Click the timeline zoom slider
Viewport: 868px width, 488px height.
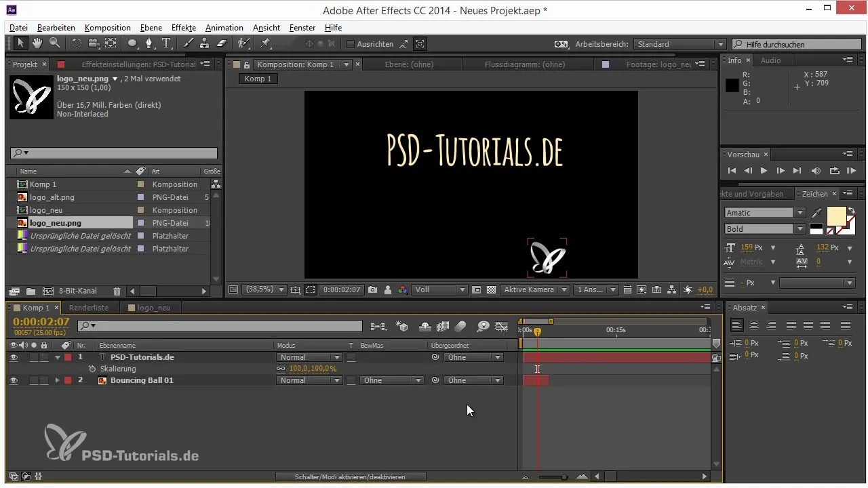553,477
